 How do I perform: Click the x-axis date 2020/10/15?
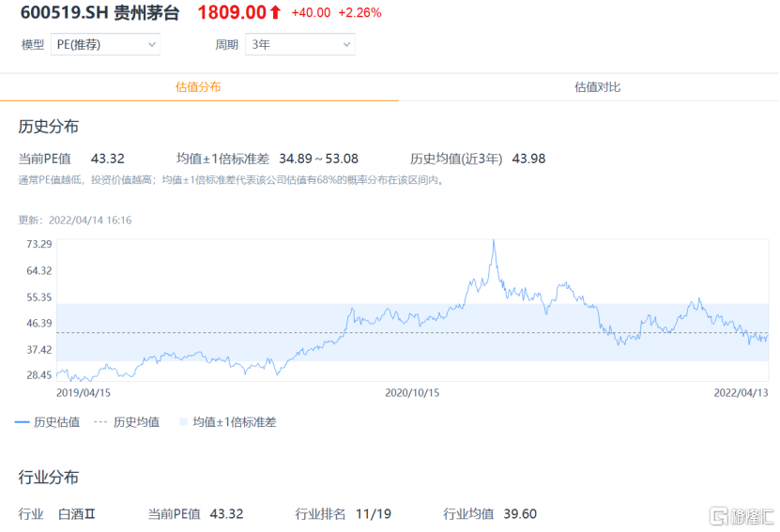(412, 393)
